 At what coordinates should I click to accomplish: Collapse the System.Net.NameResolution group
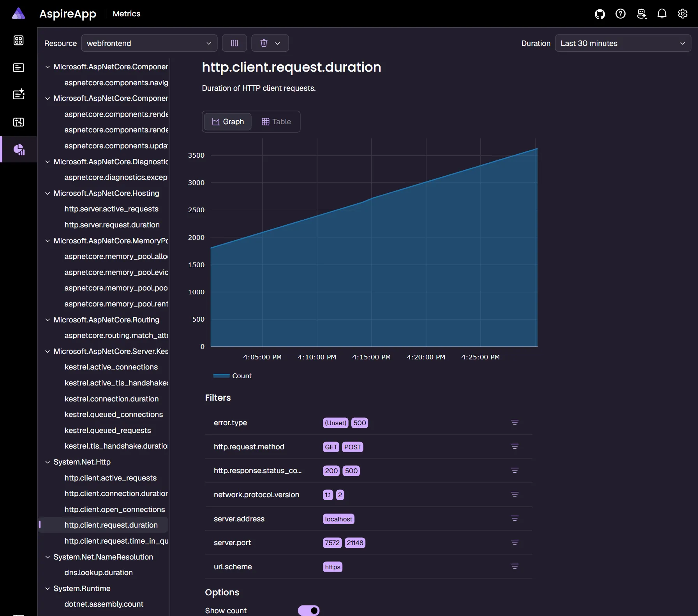[48, 557]
